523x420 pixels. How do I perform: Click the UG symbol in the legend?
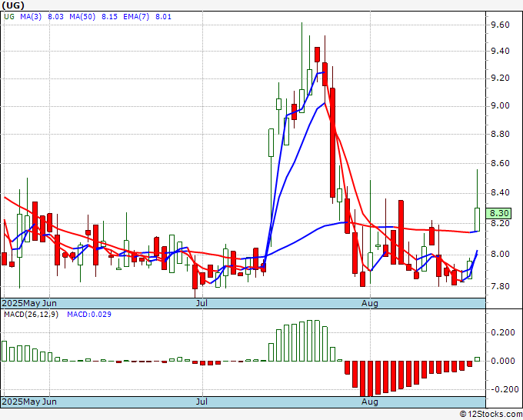tap(9, 17)
